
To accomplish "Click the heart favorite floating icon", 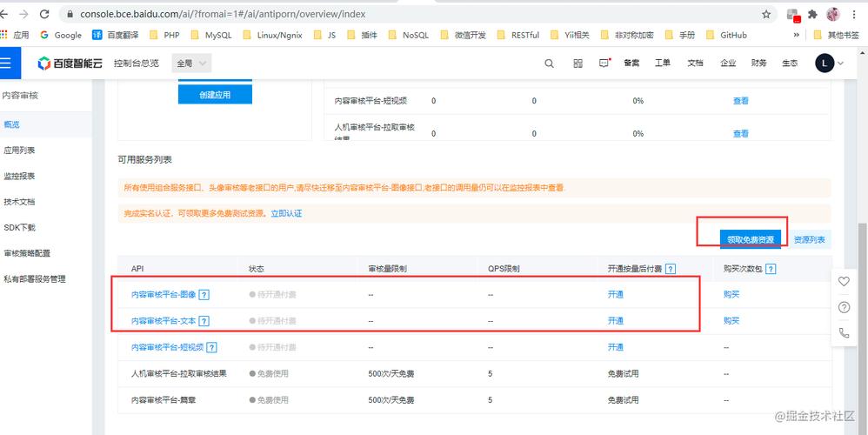I will pos(844,282).
